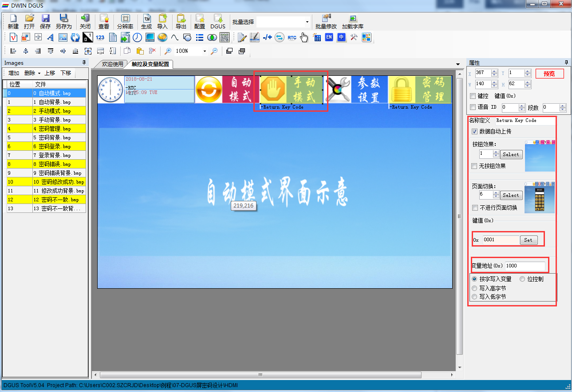Select the RTC setting tool
Screen dimensions: 572x392
tap(292, 37)
